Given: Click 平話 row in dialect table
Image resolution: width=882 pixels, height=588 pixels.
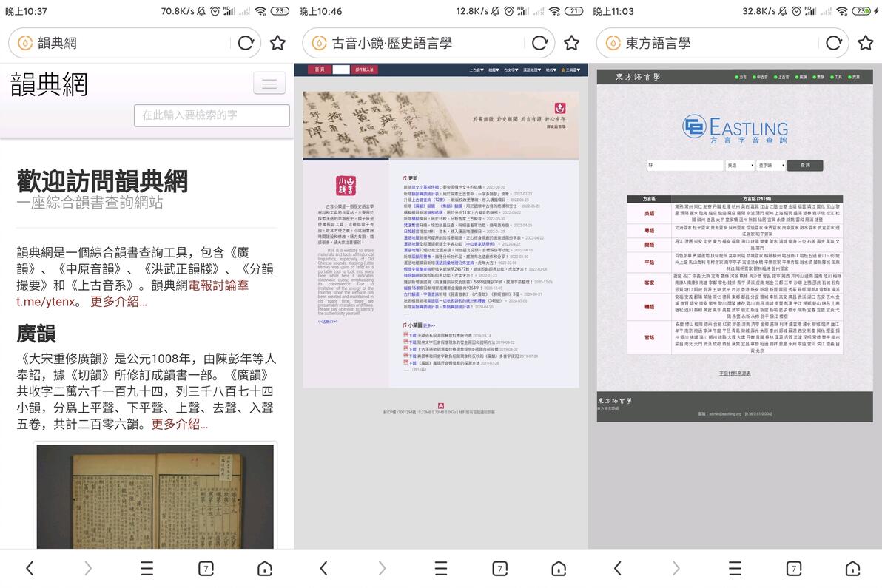Looking at the screenshot, I should (x=735, y=262).
